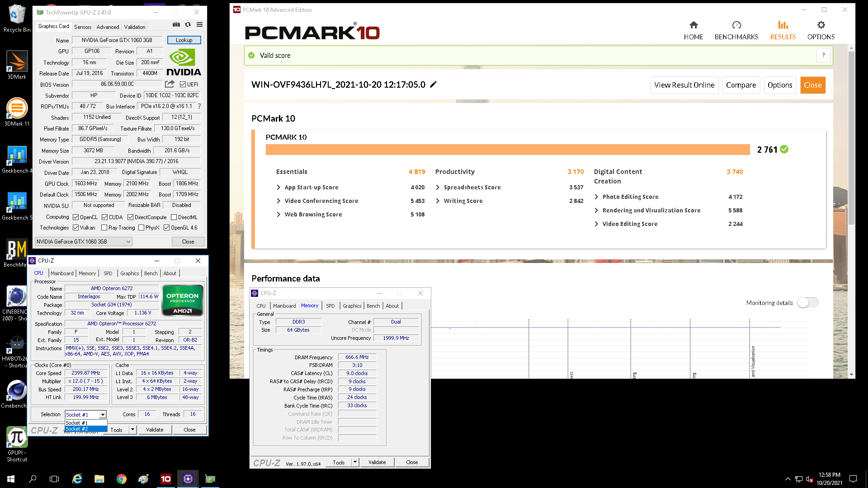Open PCMark 10 RESULTS section
This screenshot has height=488, width=868.
tap(783, 31)
